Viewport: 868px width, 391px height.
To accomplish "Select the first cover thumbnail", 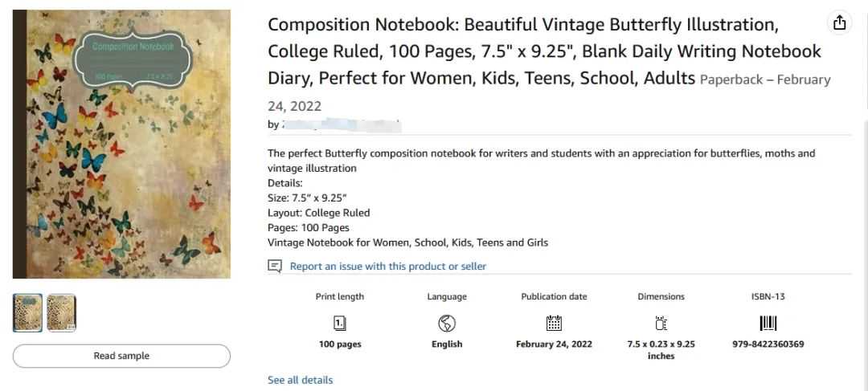I will click(27, 313).
